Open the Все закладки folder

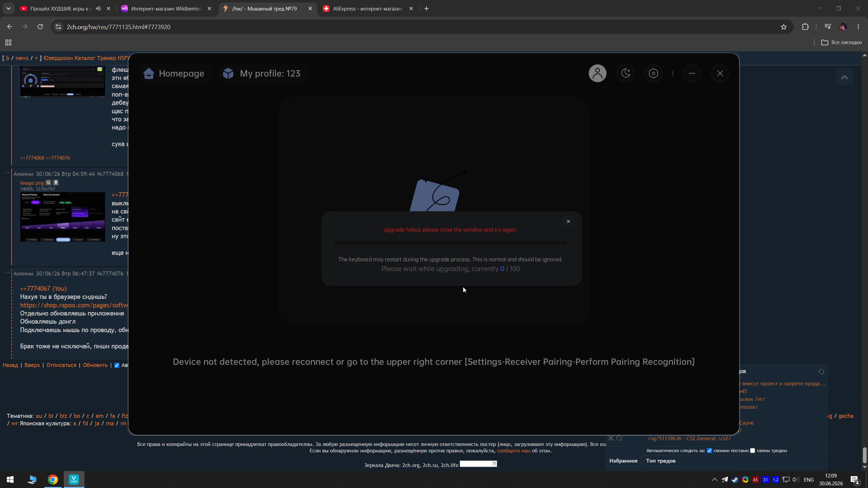coord(842,42)
